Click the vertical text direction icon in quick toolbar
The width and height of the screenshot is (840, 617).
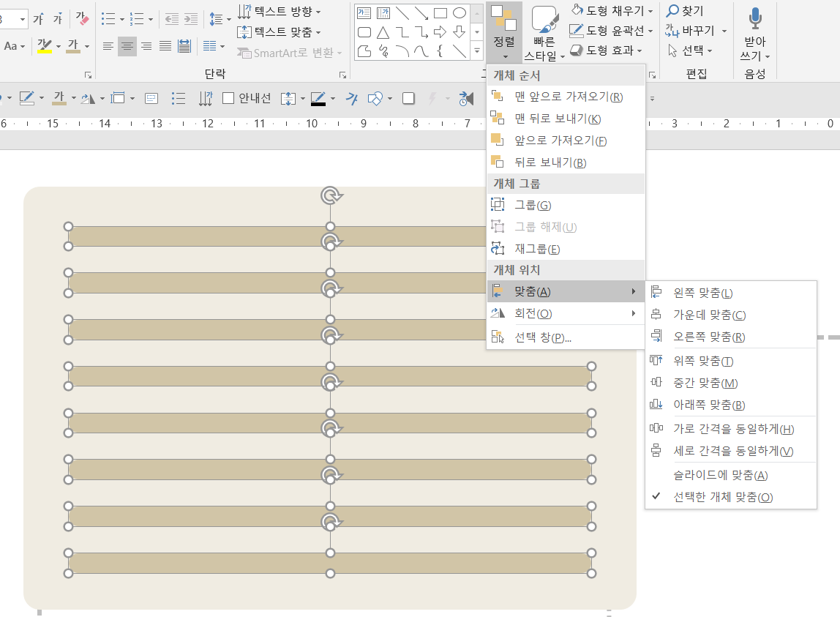pos(206,98)
